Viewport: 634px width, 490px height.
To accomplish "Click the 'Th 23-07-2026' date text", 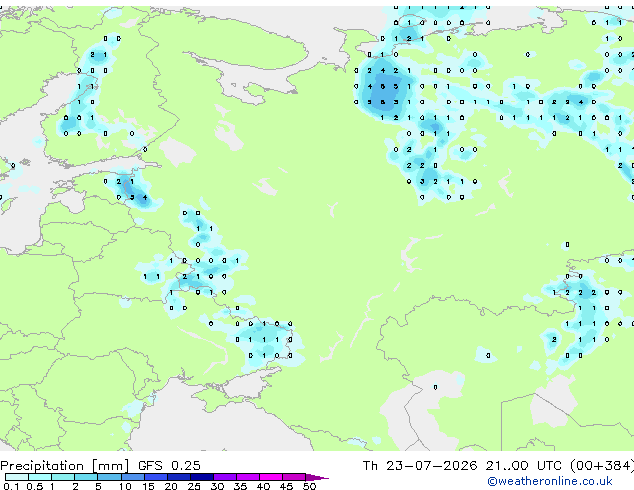I will tap(420, 466).
